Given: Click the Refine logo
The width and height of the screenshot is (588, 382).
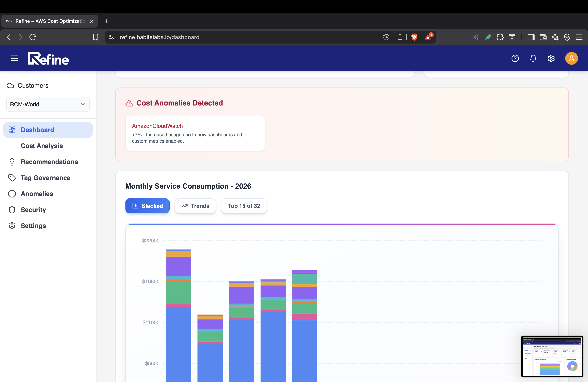Looking at the screenshot, I should coord(48,59).
